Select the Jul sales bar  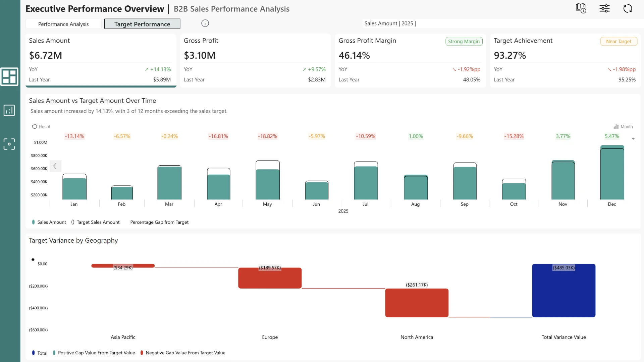366,183
